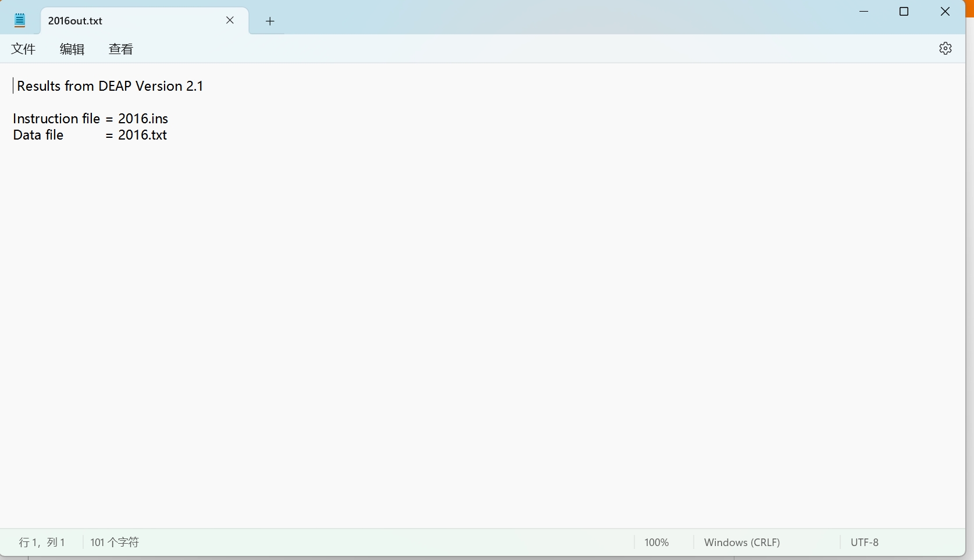The height and width of the screenshot is (560, 974).
Task: Click the line 'Data file = 2016.txt'
Action: pos(90,135)
